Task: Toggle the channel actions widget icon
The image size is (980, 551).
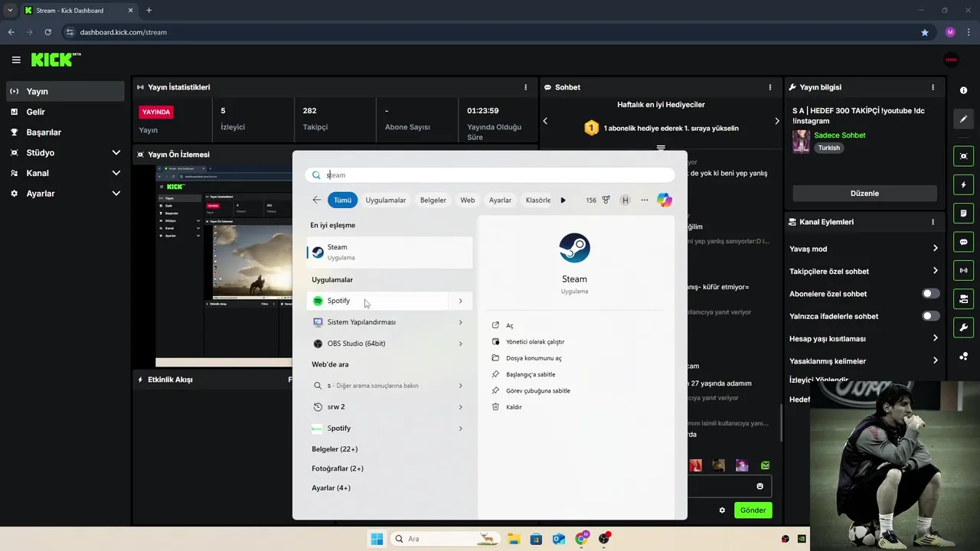Action: pyautogui.click(x=963, y=298)
